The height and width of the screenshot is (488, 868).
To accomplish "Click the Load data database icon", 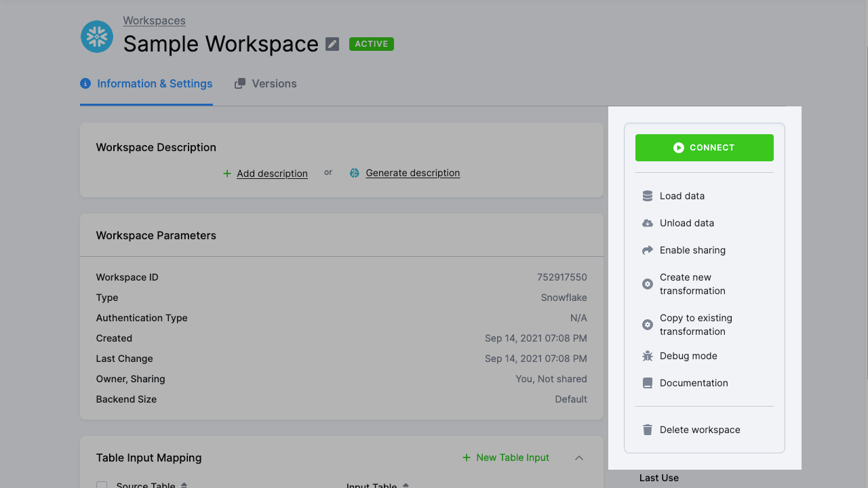I will [647, 195].
